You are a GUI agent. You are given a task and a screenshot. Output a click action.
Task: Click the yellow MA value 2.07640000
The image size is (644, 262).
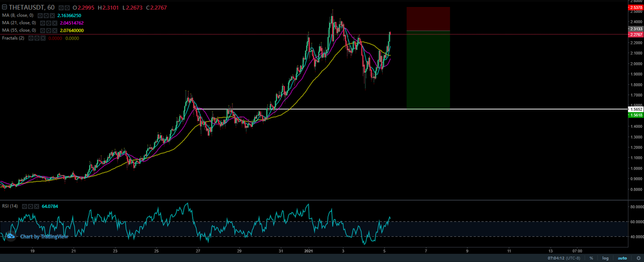(x=72, y=31)
